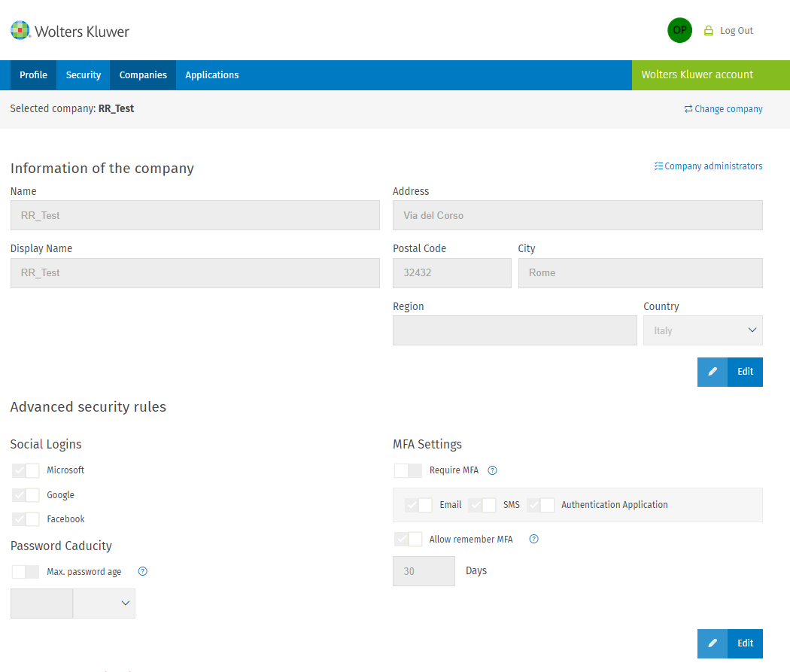Screen dimensions: 790x672
Task: Click pencil icon for security rules Edit
Action: pos(712,643)
